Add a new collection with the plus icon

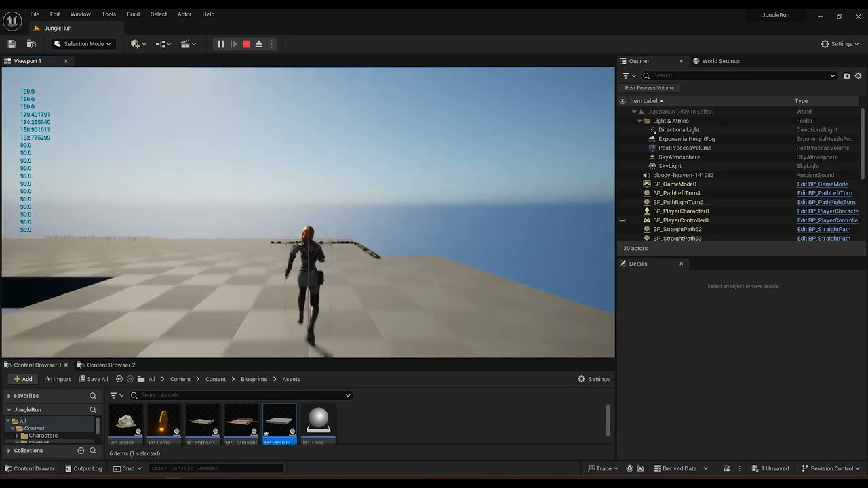81,451
